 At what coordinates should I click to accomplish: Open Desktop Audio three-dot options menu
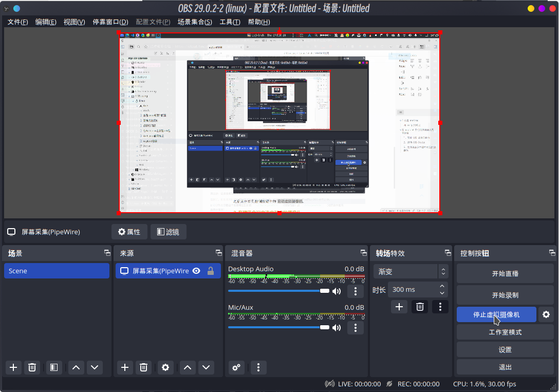point(355,291)
